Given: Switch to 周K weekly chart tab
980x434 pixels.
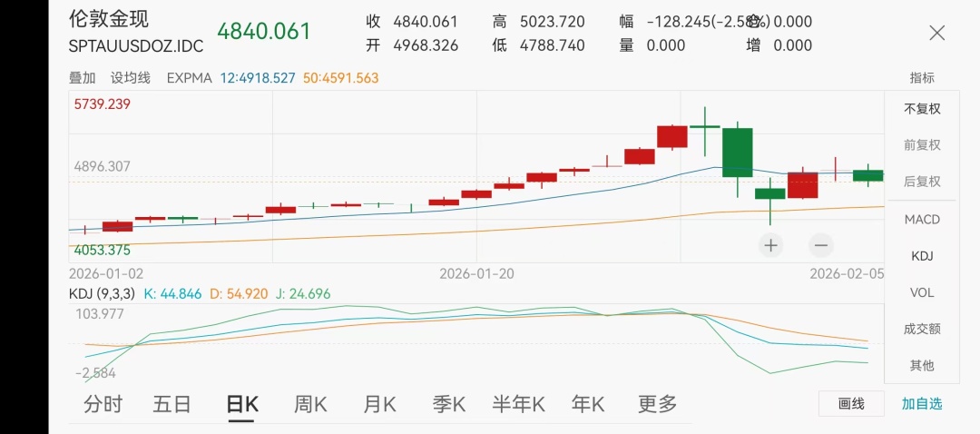Looking at the screenshot, I should [x=309, y=405].
